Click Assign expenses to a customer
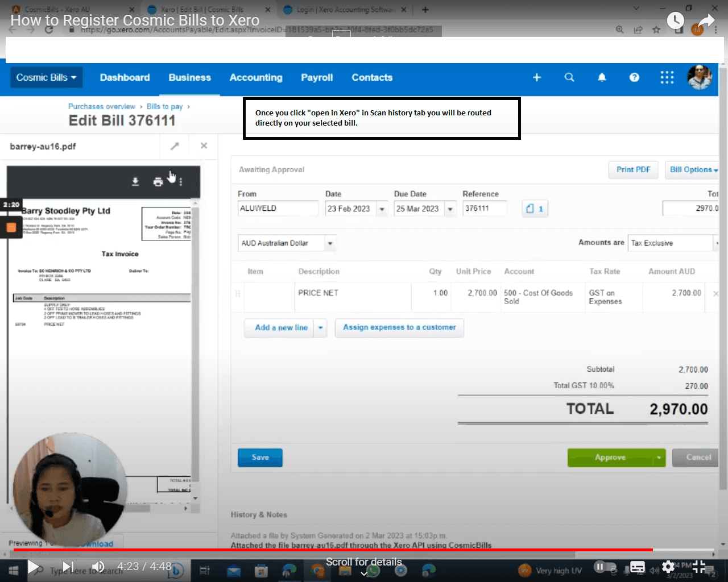The height and width of the screenshot is (582, 728). [399, 328]
